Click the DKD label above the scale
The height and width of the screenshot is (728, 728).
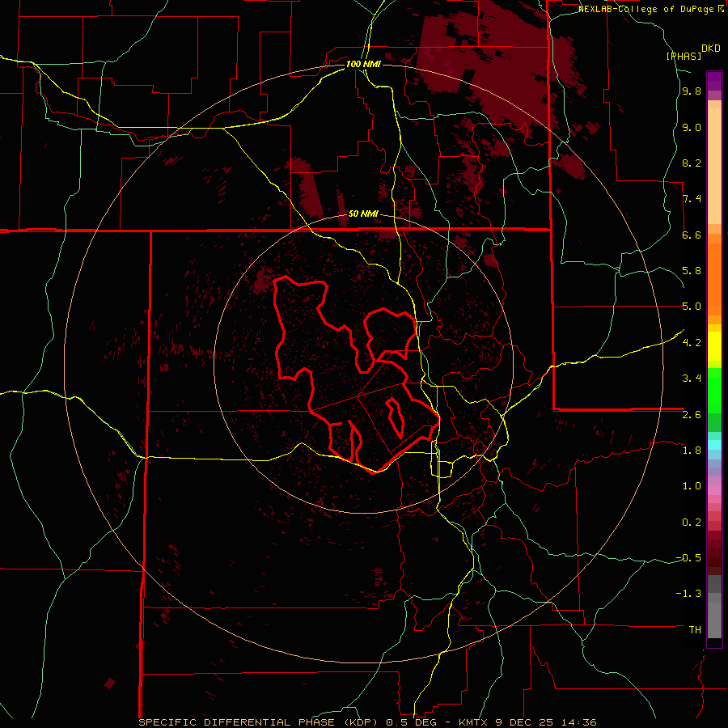711,49
